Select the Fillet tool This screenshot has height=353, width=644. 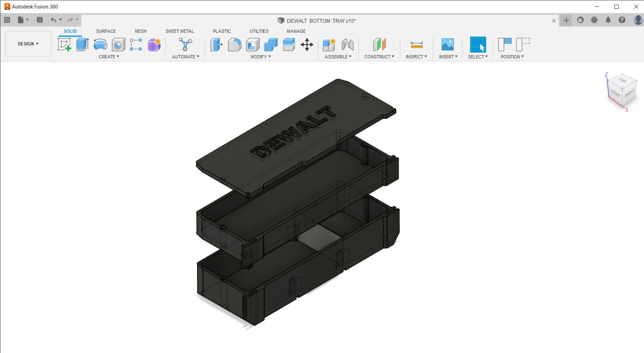coord(235,44)
